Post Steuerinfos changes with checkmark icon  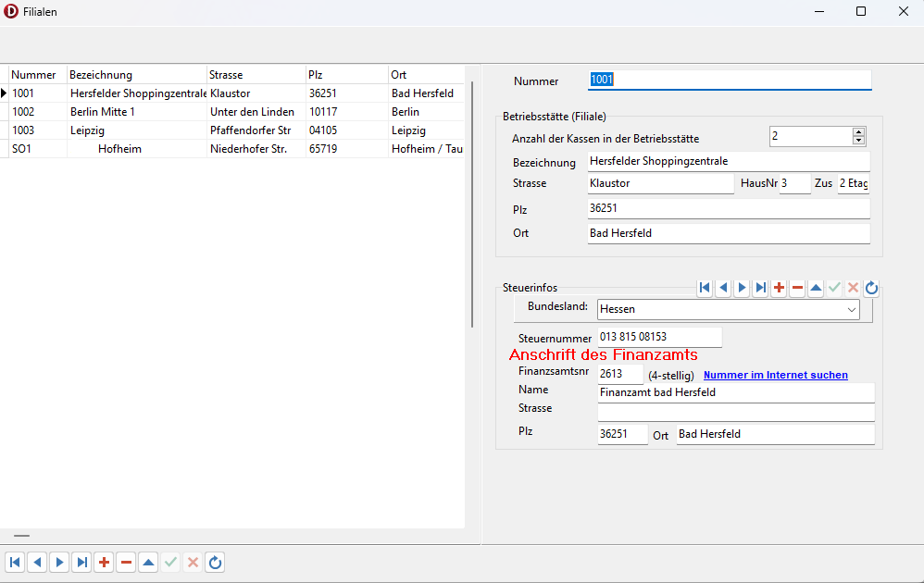(x=834, y=288)
